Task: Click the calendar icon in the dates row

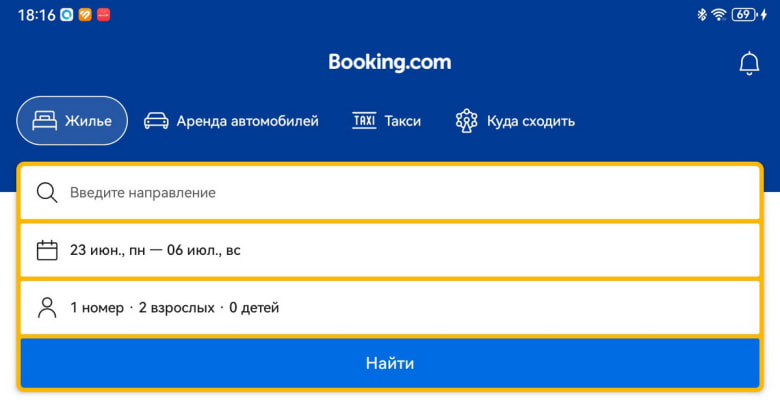Action: click(x=47, y=250)
